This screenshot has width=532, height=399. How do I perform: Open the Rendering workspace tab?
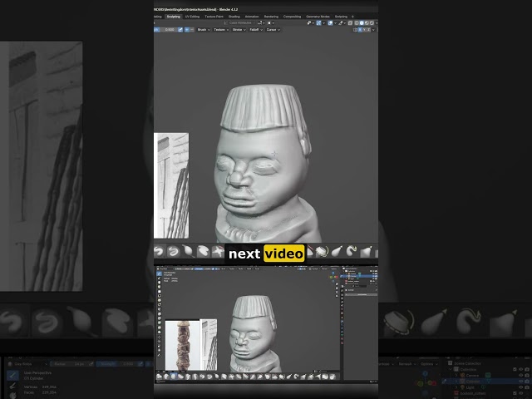[x=271, y=17]
